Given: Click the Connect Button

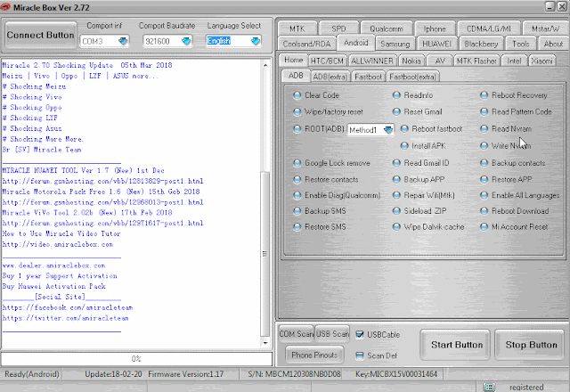Looking at the screenshot, I should pyautogui.click(x=40, y=35).
